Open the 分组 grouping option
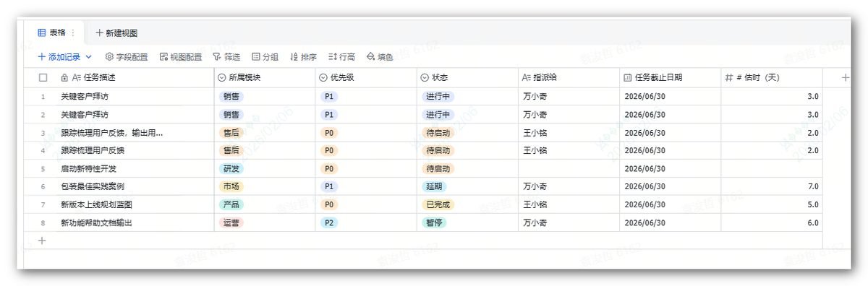Viewport: 868px width, 286px height. 265,56
